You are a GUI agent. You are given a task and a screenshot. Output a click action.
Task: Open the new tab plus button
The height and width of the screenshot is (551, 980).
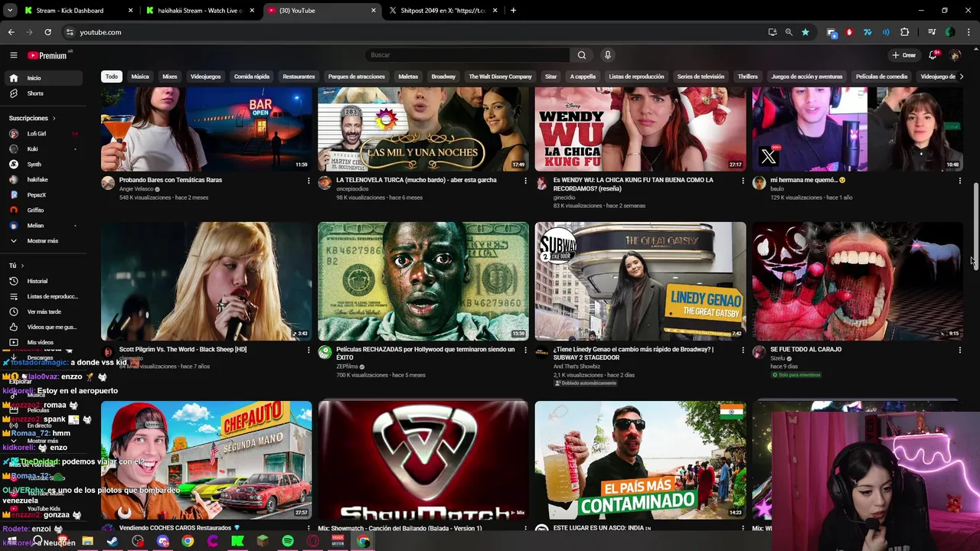(513, 11)
